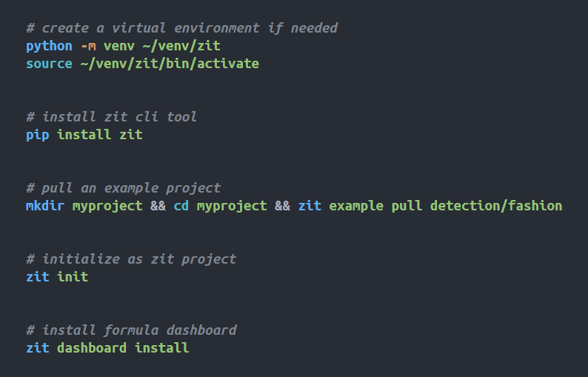Image resolution: width=588 pixels, height=377 pixels.
Task: Click 'install zit' after pip
Action: tap(100, 135)
